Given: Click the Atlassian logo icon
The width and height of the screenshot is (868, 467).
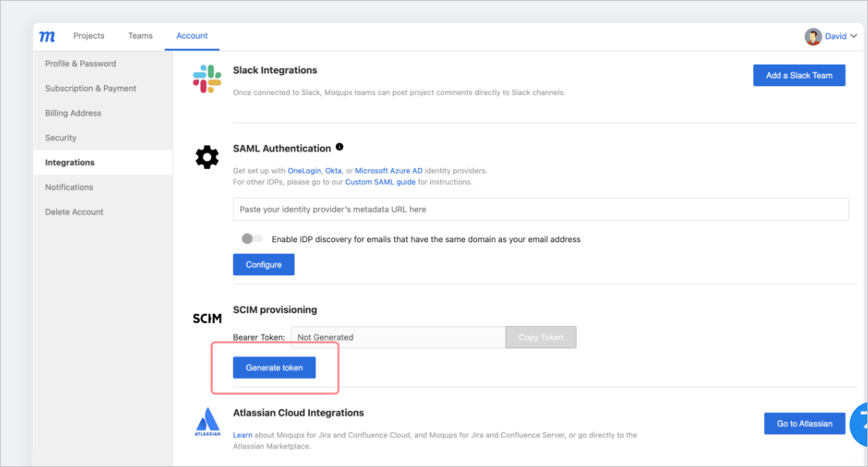Looking at the screenshot, I should pyautogui.click(x=207, y=422).
